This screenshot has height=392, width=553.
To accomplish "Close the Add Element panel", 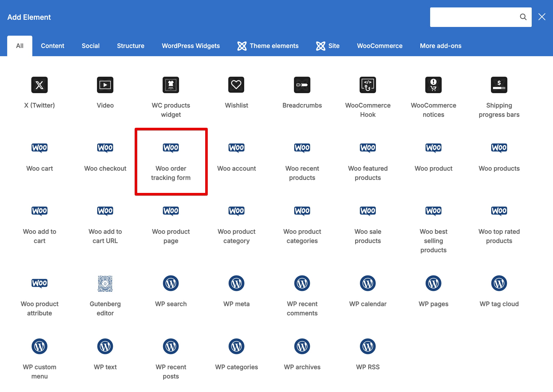I will click(x=542, y=17).
